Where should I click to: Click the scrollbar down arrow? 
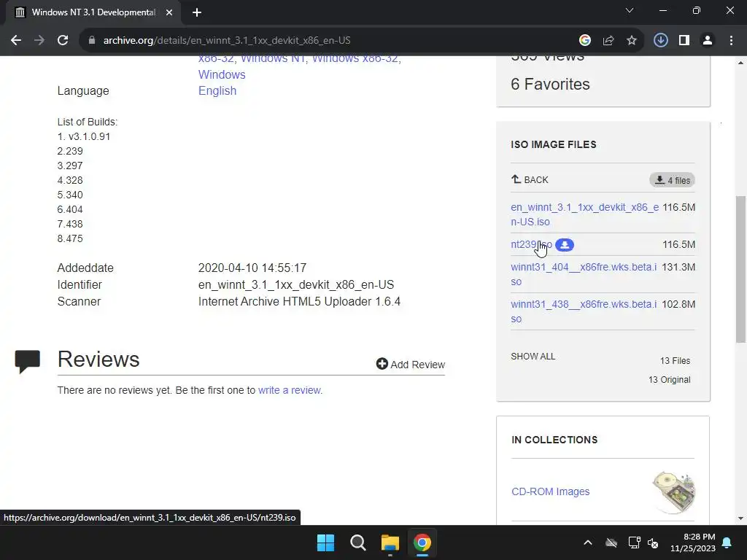[x=740, y=518]
